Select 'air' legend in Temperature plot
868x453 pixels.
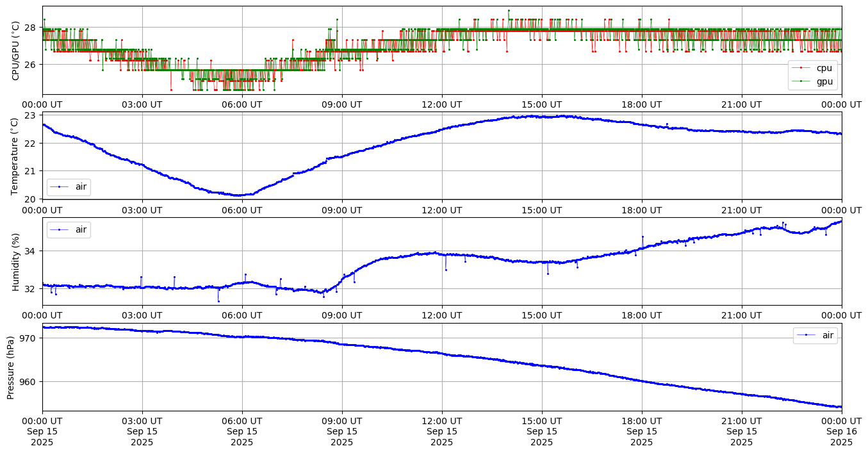pyautogui.click(x=69, y=187)
